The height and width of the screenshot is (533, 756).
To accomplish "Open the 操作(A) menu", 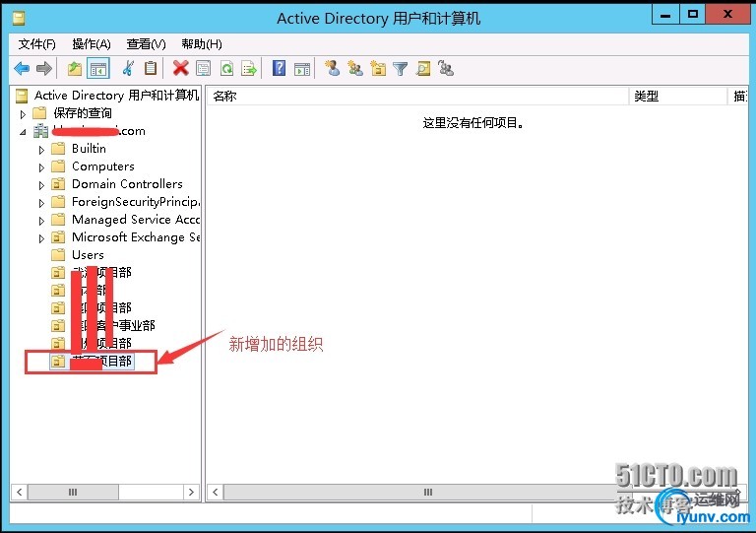I will click(x=92, y=44).
